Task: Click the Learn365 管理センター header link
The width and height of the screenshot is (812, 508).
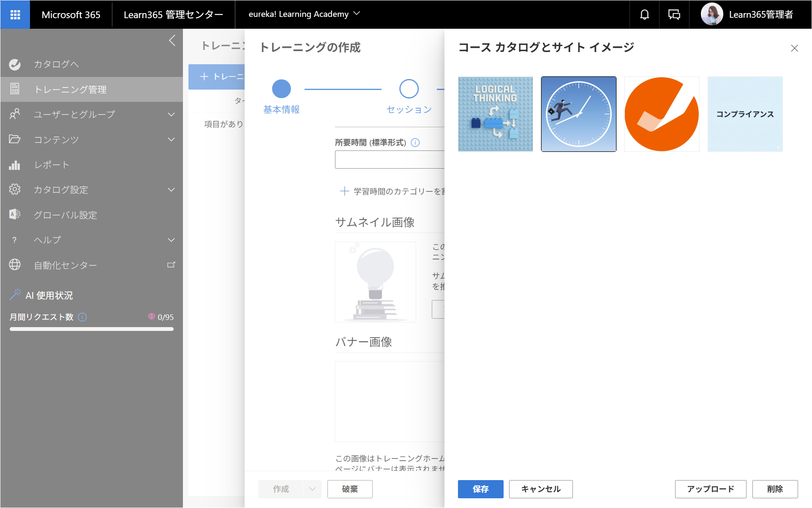Action: click(173, 15)
